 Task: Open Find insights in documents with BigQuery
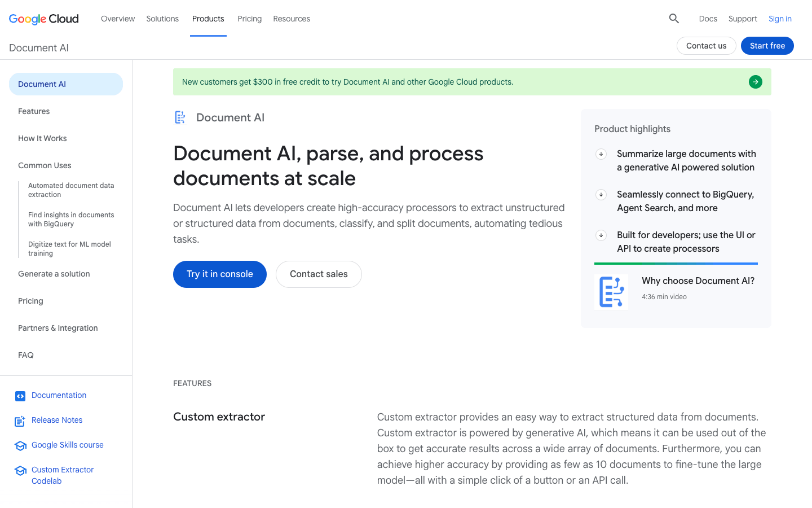point(71,220)
